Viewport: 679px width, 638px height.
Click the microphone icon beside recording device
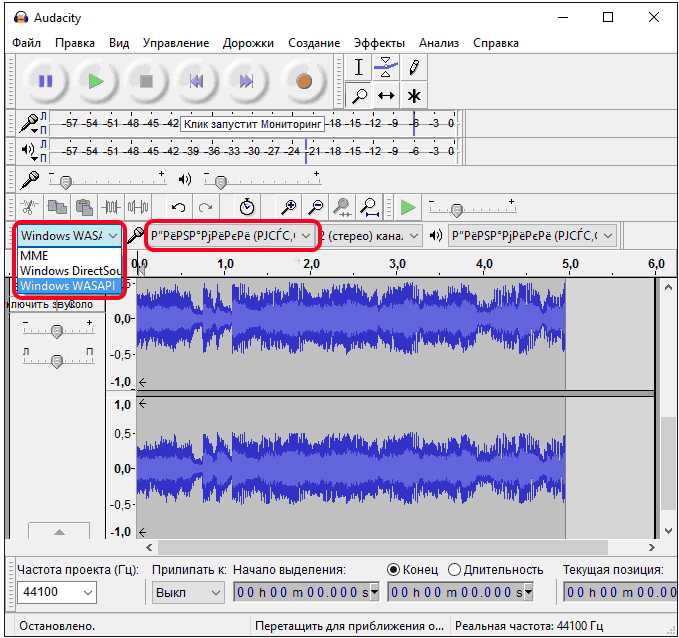pyautogui.click(x=136, y=236)
